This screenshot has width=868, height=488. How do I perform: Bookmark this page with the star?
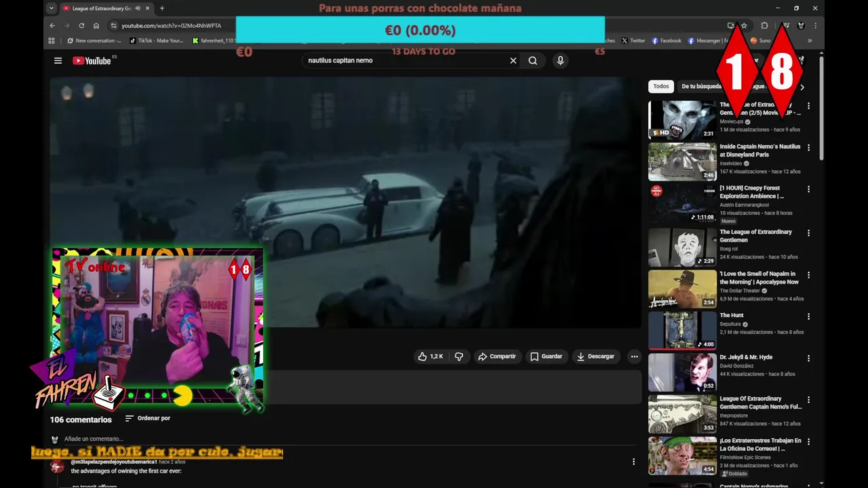point(744,26)
